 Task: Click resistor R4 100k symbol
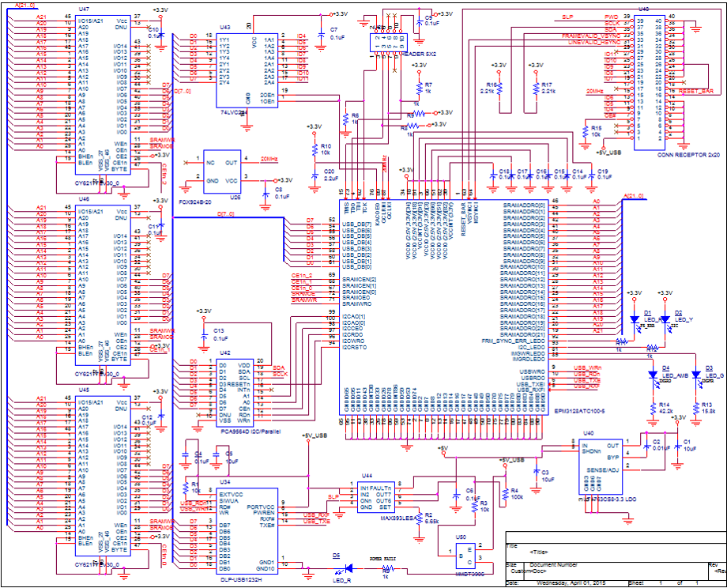point(505,495)
